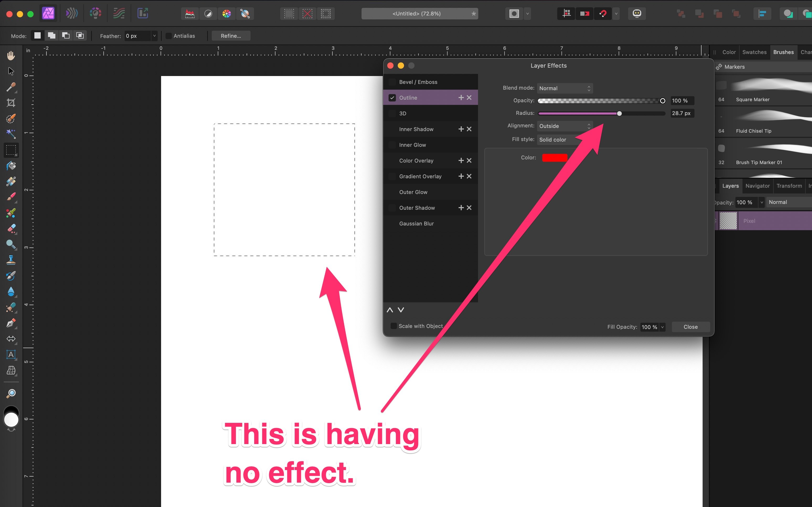The width and height of the screenshot is (812, 507).
Task: Open the Fill Opacity dropdown
Action: [x=662, y=327]
